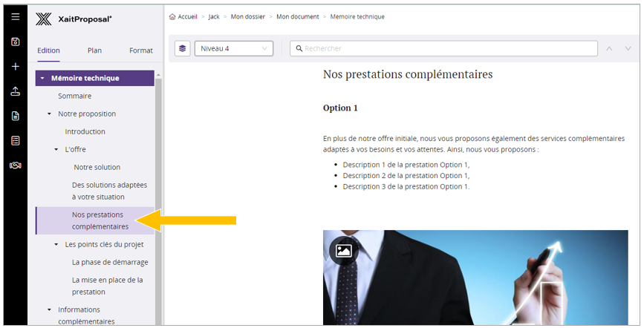Click Accueil breadcrumb link
Screen dimensions: 644x328
point(187,16)
